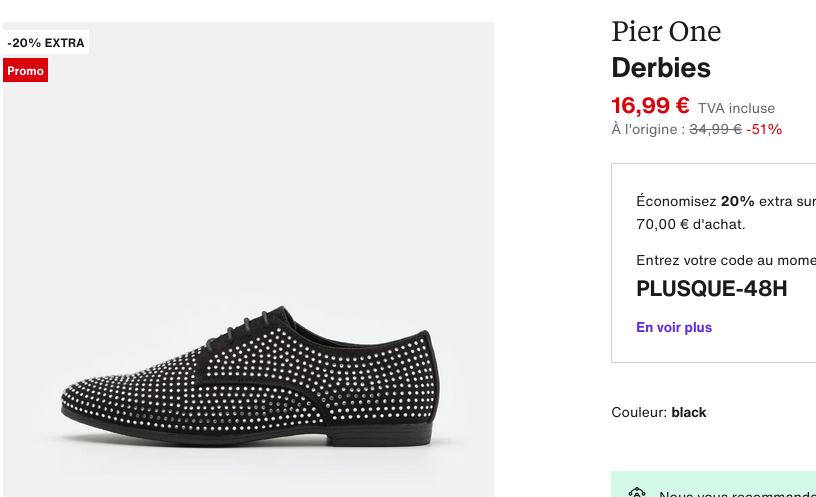This screenshot has width=816, height=497.
Task: Click the -51% discount label
Action: [764, 129]
